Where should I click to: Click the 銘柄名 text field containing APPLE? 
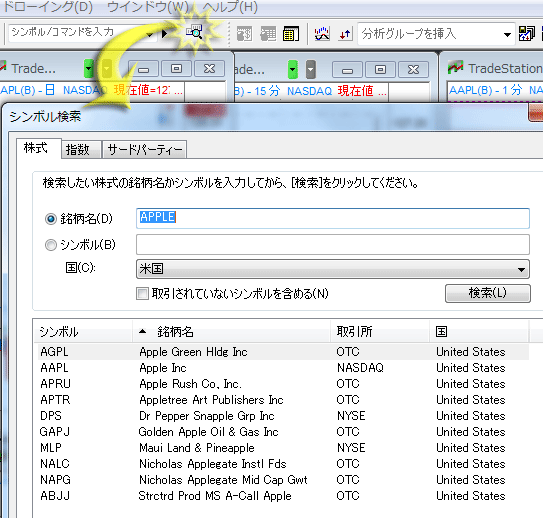[332, 218]
